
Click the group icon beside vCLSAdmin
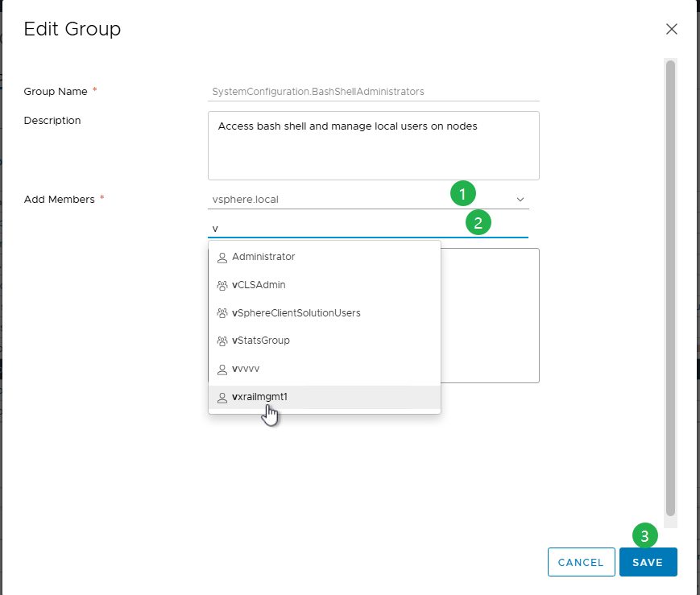[x=222, y=284]
